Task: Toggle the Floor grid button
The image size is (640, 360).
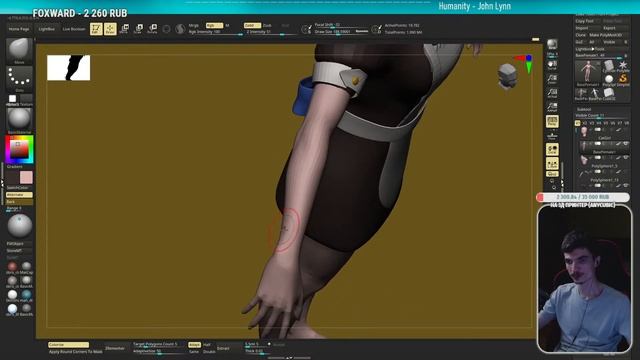Action: point(552,136)
